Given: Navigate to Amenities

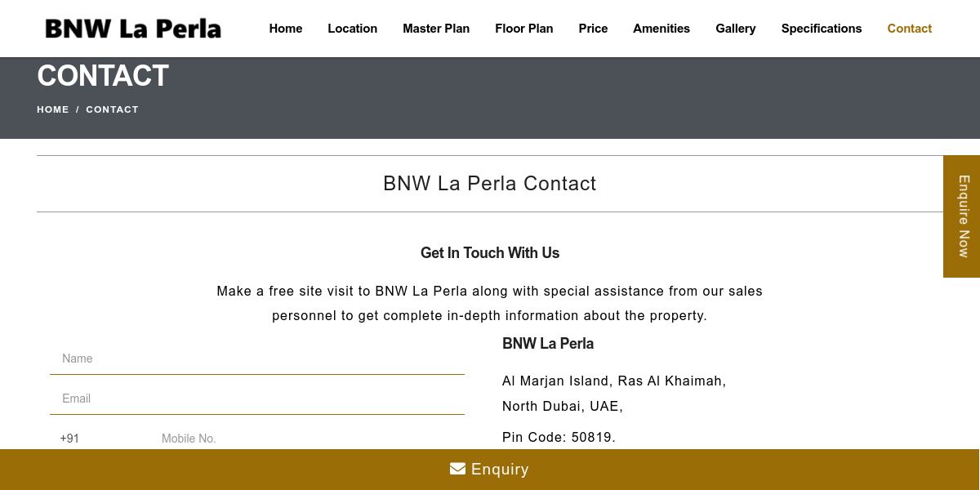Looking at the screenshot, I should tap(661, 29).
